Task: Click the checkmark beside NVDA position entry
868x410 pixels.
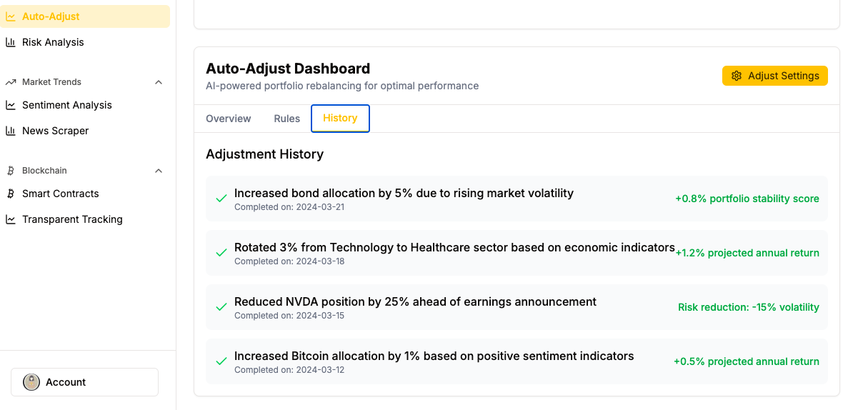Action: [x=221, y=307]
